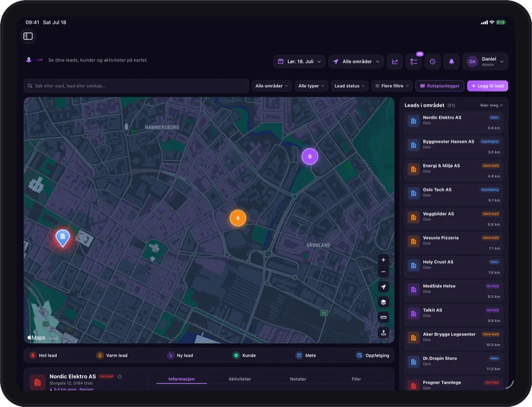Open the map layers button
This screenshot has width=532, height=407.
(x=384, y=302)
